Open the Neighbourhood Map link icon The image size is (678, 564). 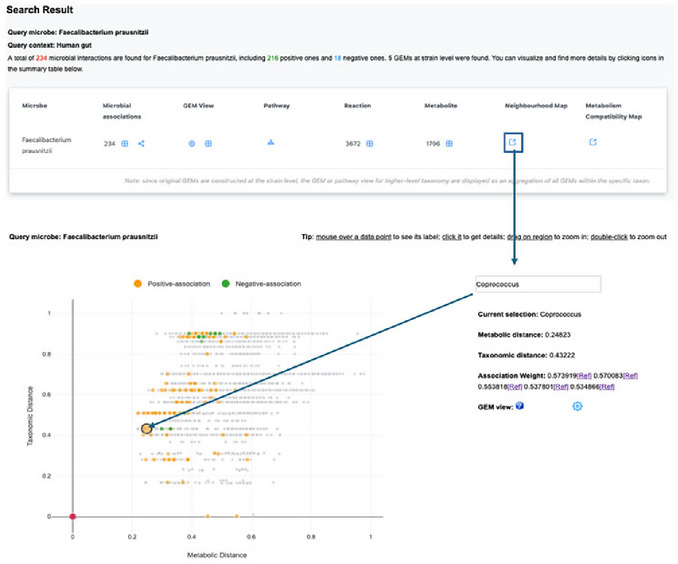[x=513, y=142]
